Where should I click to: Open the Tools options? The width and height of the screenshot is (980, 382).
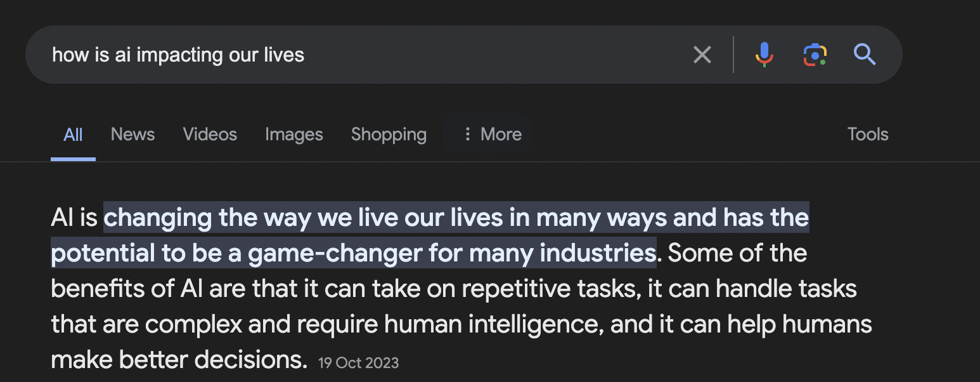(x=867, y=135)
